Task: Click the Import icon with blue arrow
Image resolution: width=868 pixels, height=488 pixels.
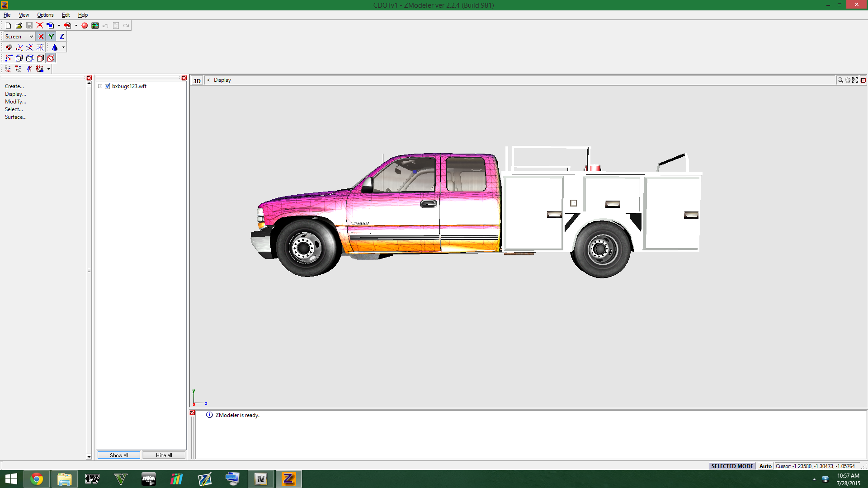Action: pyautogui.click(x=50, y=26)
